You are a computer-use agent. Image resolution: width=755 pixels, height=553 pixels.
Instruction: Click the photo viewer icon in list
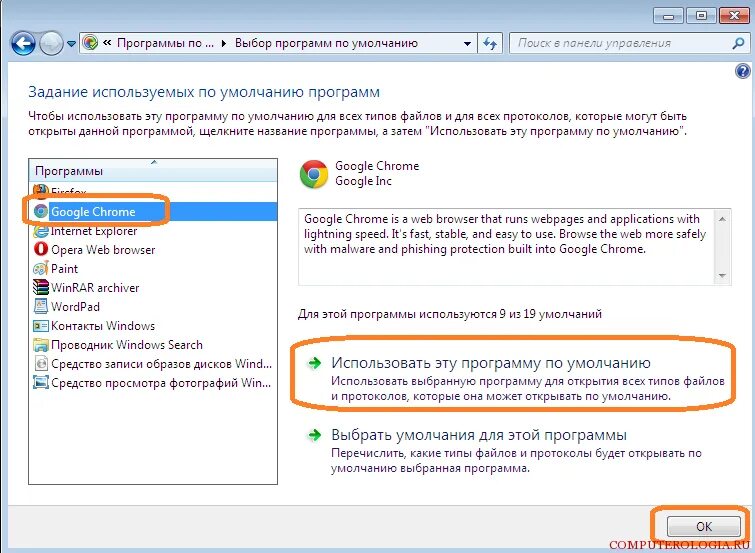41,382
